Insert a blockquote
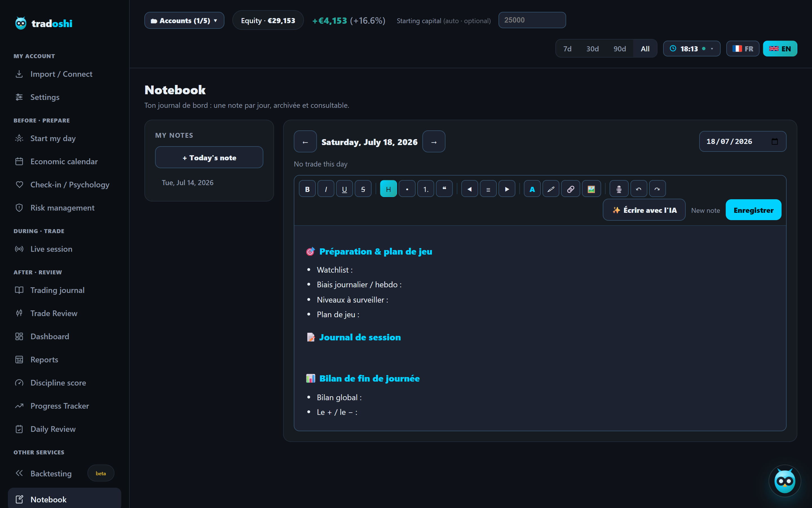812x508 pixels. click(x=444, y=189)
